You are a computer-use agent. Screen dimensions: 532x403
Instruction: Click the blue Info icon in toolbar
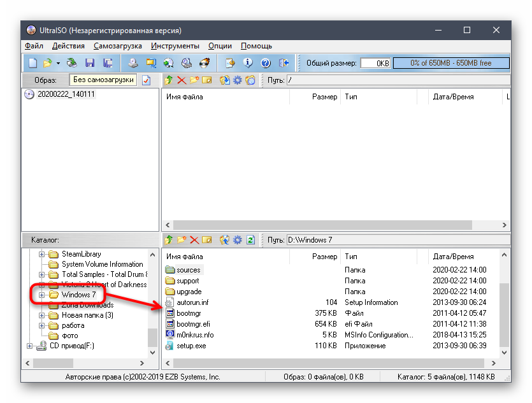(248, 63)
